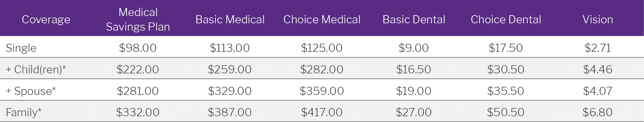Viewport: 644px width, 122px height.
Task: Select the + Spouse* row label
Action: coord(31,91)
